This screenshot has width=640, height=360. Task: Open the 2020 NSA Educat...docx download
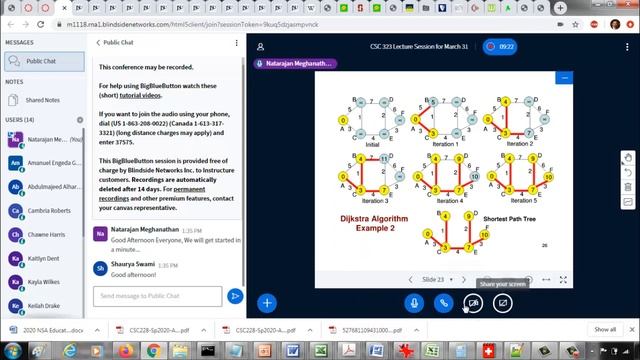pyautogui.click(x=47, y=330)
